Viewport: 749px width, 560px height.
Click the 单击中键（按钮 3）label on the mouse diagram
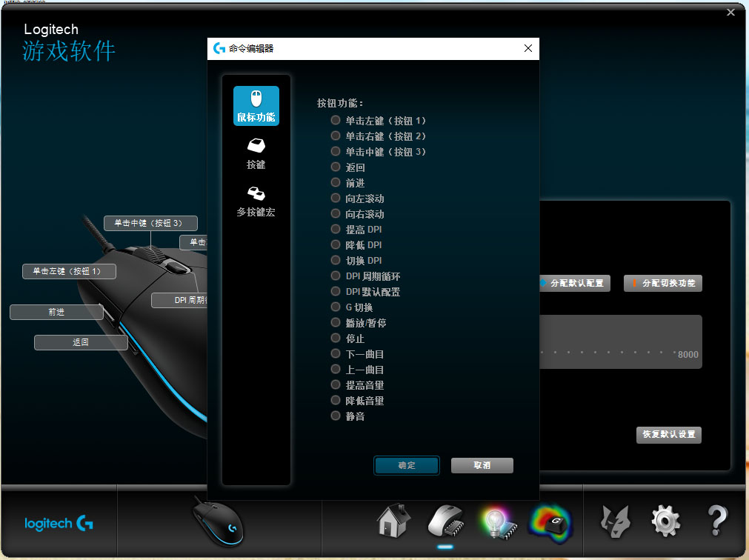click(x=150, y=223)
